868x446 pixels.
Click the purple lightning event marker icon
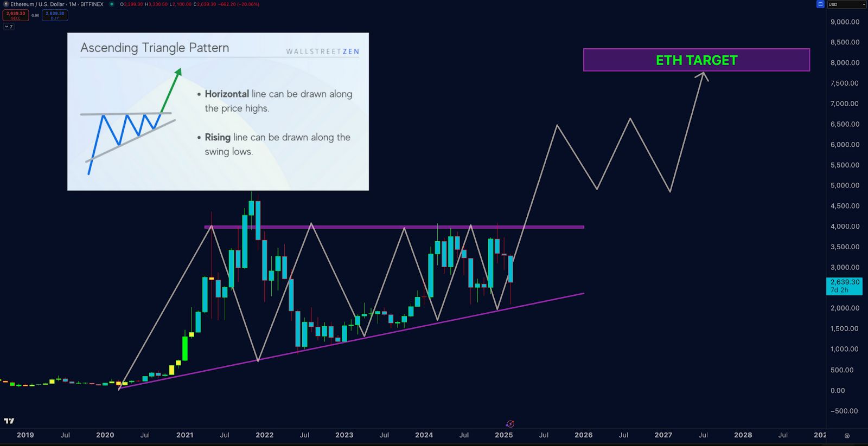(x=510, y=424)
